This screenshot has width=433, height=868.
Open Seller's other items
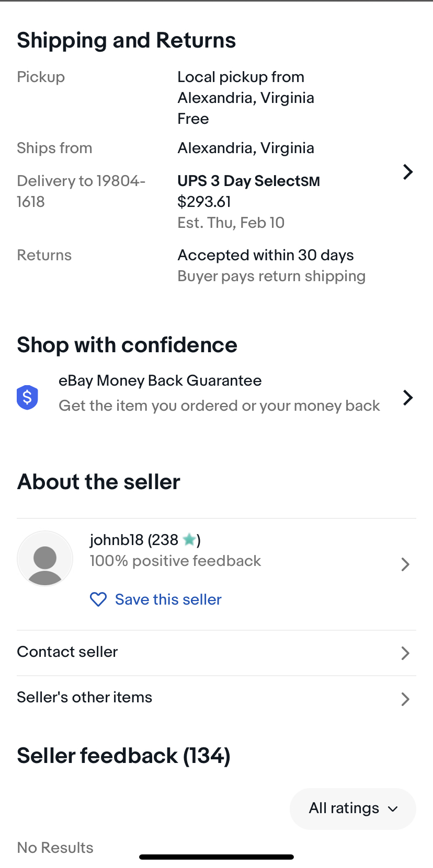click(x=85, y=697)
